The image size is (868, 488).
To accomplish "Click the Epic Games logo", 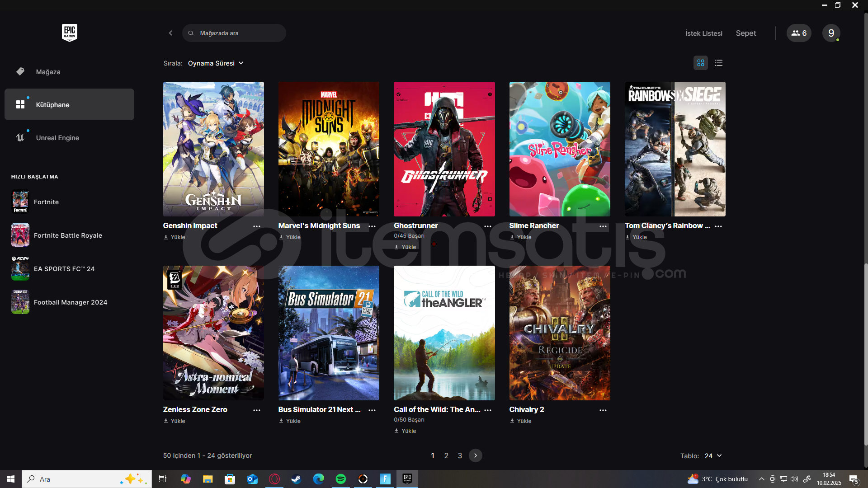I will [69, 33].
